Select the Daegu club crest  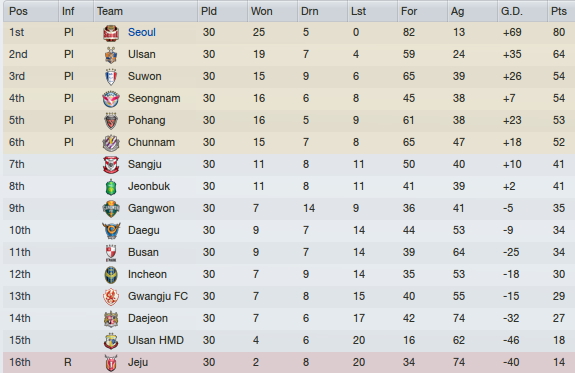(111, 231)
